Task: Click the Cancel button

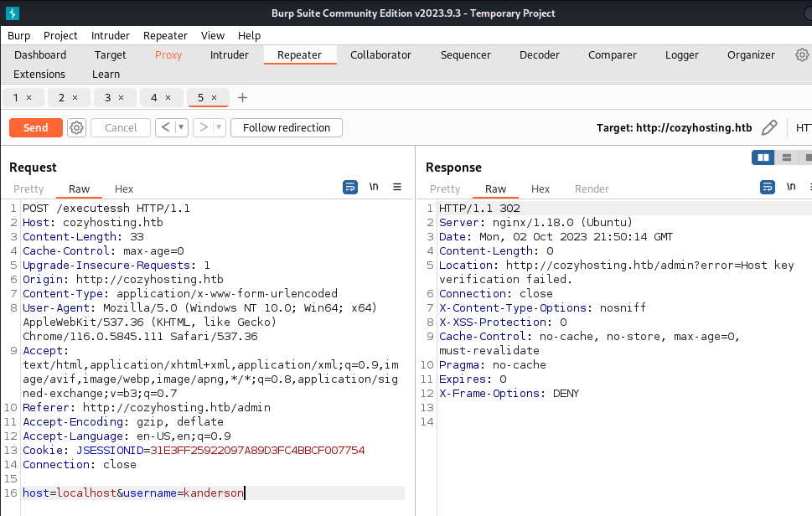Action: point(121,128)
